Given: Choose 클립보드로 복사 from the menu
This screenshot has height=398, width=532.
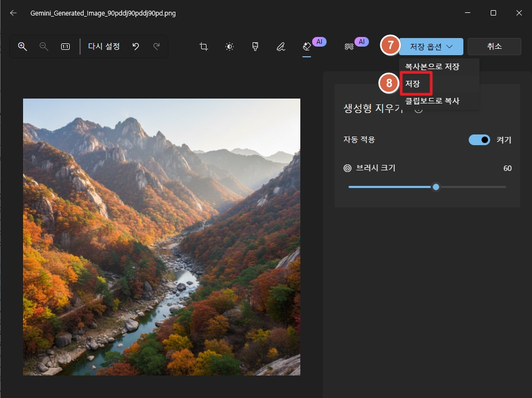Looking at the screenshot, I should click(432, 101).
